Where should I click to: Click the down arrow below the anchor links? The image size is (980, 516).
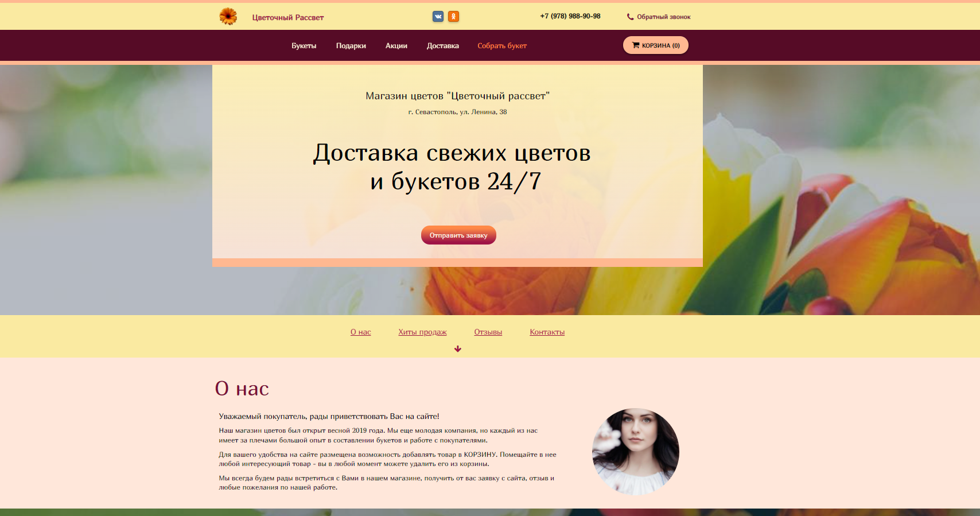[457, 349]
